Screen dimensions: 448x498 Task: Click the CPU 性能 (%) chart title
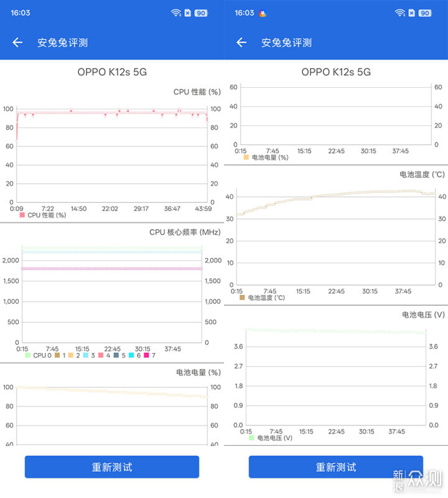coord(197,92)
